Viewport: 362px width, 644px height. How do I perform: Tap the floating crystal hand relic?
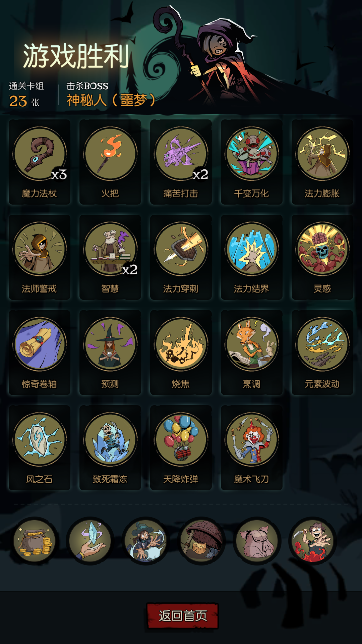(x=90, y=541)
